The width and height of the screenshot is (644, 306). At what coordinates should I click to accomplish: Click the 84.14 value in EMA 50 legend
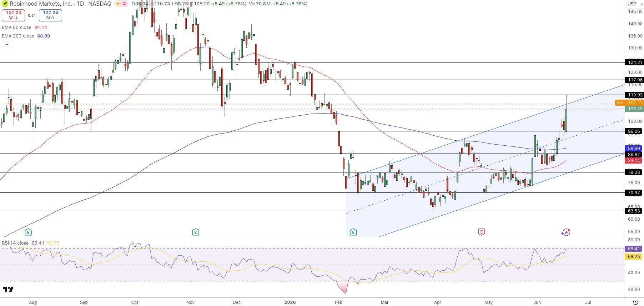pos(41,27)
